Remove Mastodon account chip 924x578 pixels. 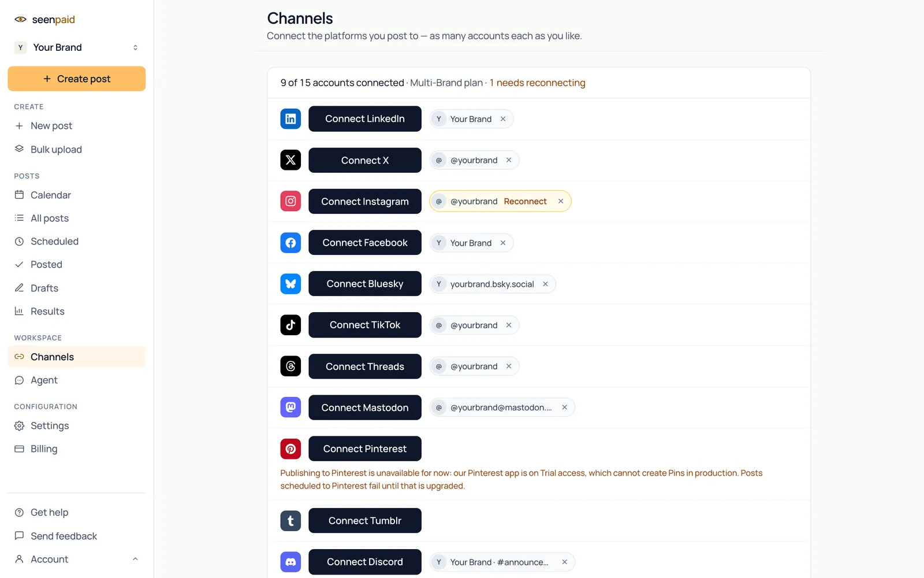tap(565, 407)
